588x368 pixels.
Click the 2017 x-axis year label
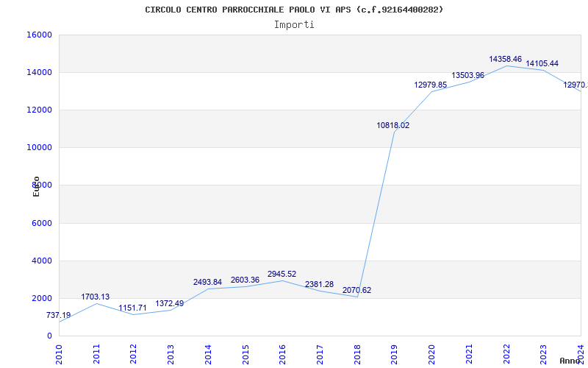pyautogui.click(x=320, y=355)
